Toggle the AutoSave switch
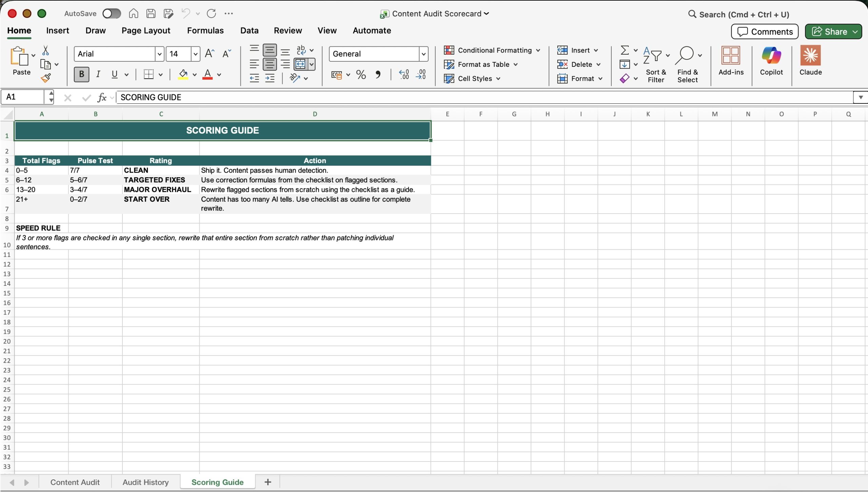Viewport: 868px width, 492px height. (x=112, y=14)
